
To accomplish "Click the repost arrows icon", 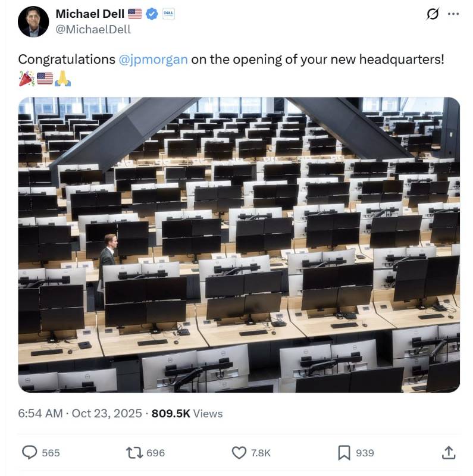I will (134, 453).
